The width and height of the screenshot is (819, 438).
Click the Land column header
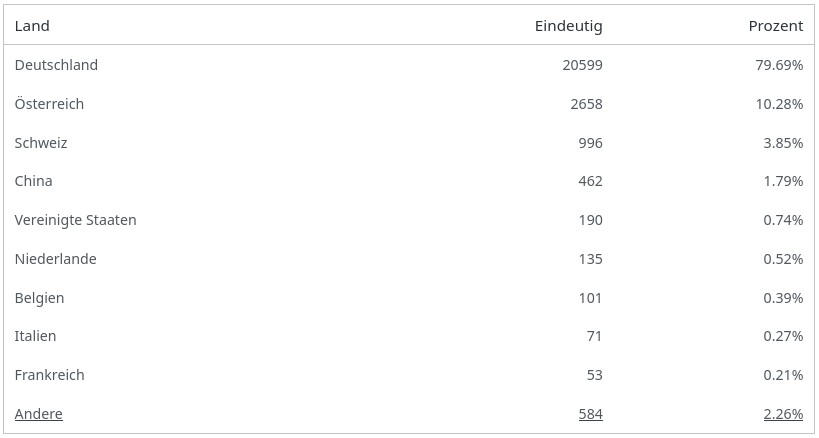click(32, 26)
